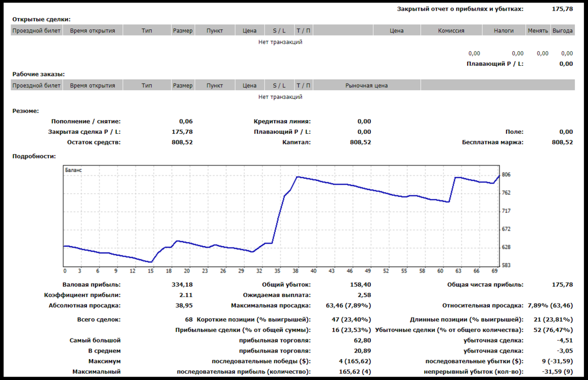588x380 pixels.
Task: Click "Выгода" column header
Action: click(x=562, y=31)
